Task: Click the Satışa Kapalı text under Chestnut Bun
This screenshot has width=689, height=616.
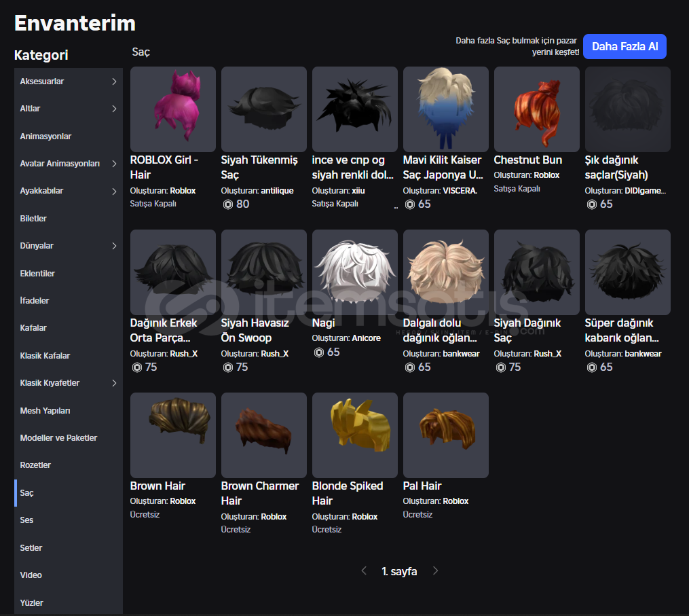Action: 517,189
